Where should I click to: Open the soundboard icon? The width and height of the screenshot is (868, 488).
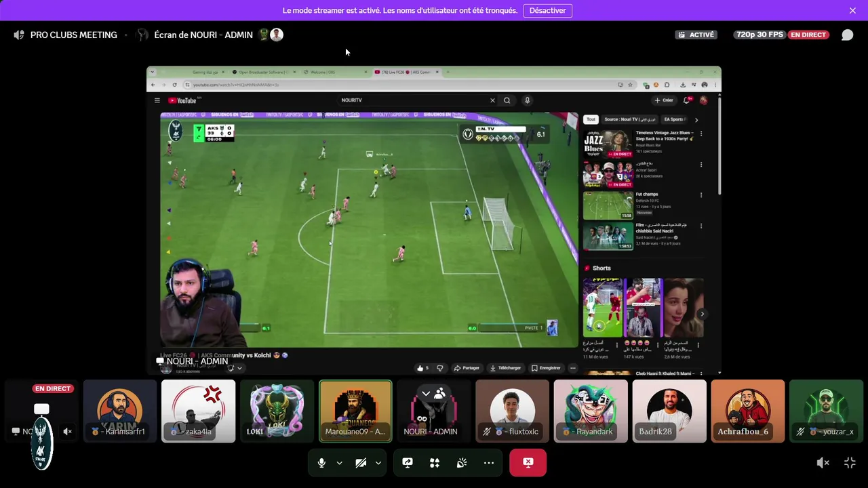point(462,463)
